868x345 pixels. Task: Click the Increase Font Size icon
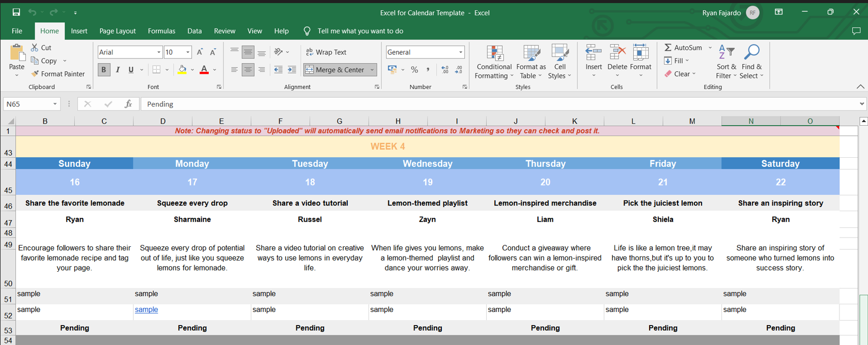point(200,52)
